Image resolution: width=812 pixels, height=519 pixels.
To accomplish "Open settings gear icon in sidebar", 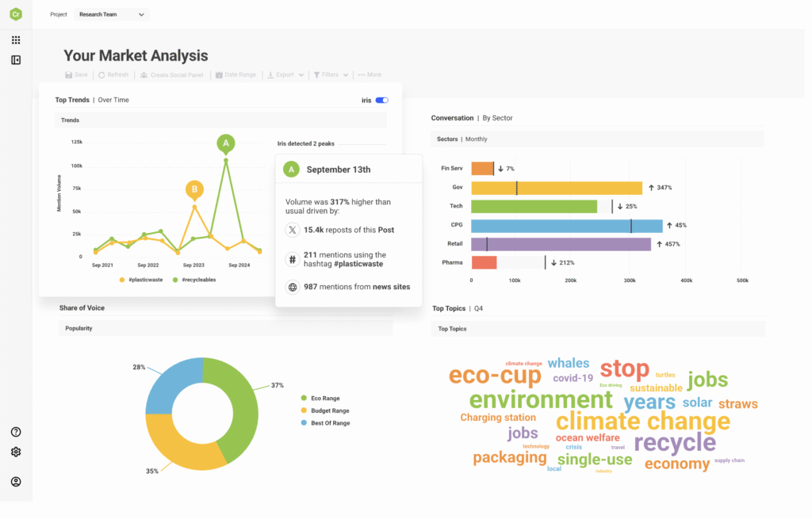I will coord(16,452).
